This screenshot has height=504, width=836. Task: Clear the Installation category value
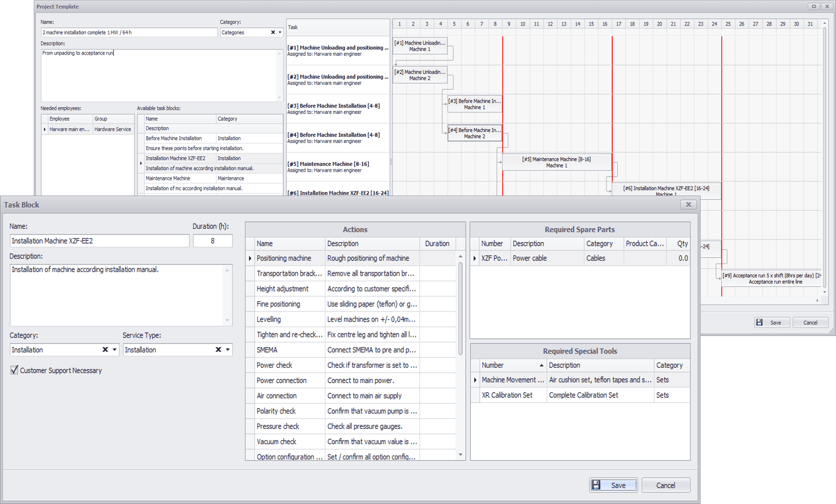point(105,350)
